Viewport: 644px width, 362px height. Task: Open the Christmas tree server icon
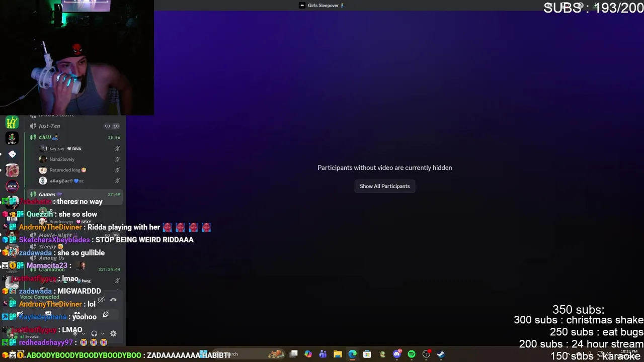coord(12,138)
